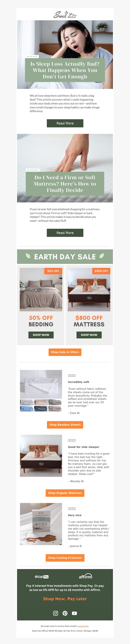Viewport: 130px width, 644px height.
Task: Click Shop Now under 50% Off Bedding
Action: 41,335
